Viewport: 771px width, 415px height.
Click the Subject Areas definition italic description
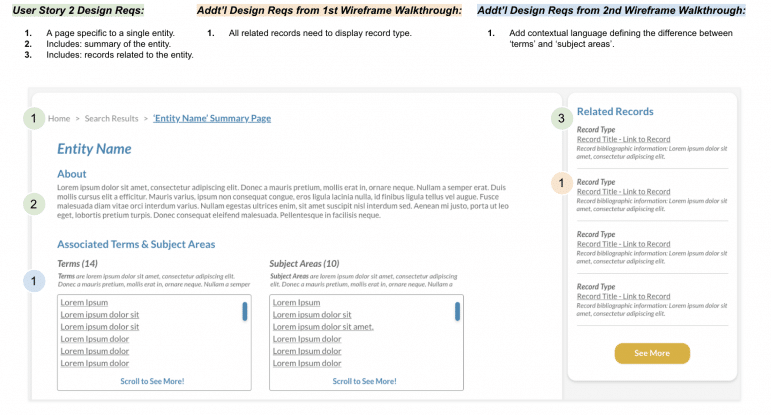364,280
